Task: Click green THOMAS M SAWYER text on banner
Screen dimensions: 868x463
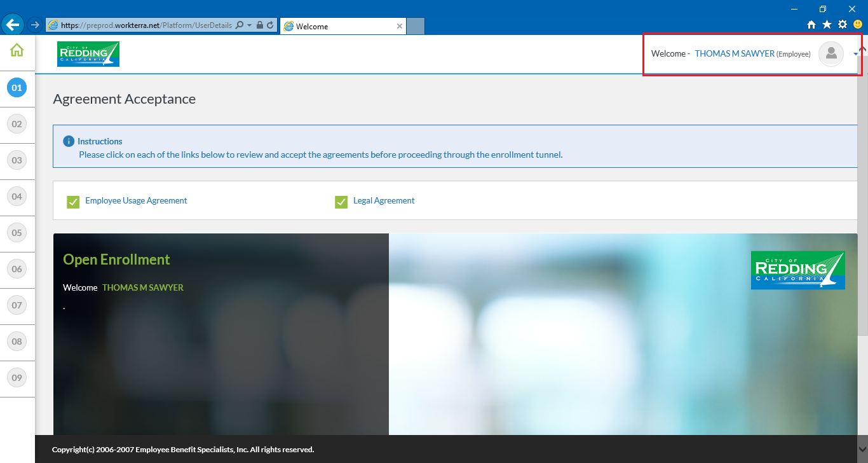Action: tap(143, 287)
